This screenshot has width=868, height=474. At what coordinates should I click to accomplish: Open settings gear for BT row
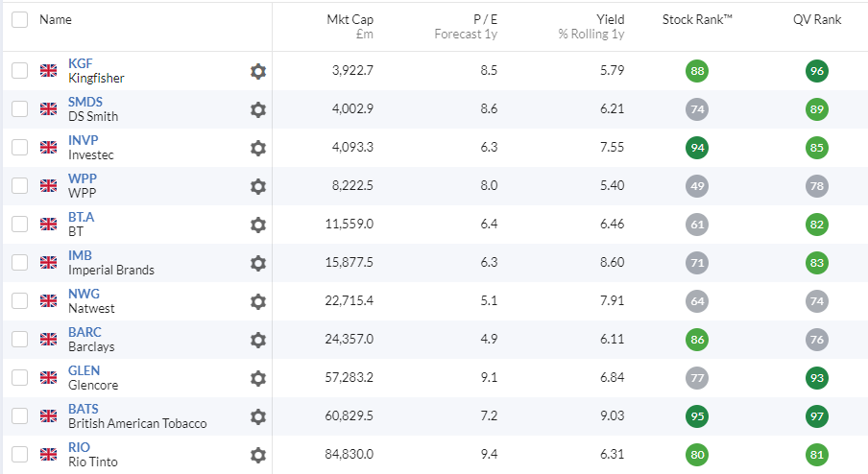(x=258, y=225)
